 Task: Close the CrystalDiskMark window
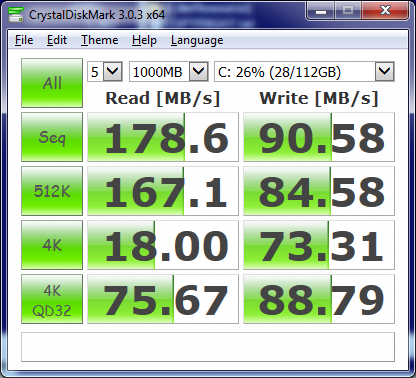click(385, 11)
